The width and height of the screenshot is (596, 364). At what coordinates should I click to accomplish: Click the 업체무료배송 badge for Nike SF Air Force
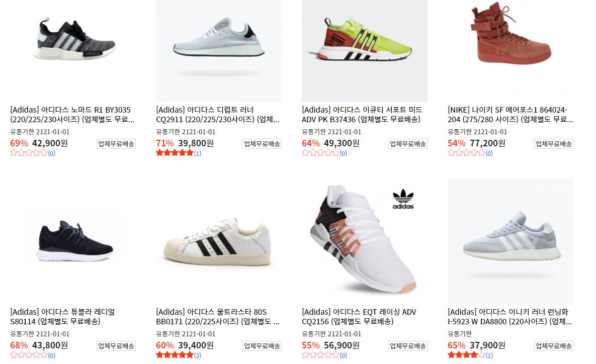[x=554, y=144]
